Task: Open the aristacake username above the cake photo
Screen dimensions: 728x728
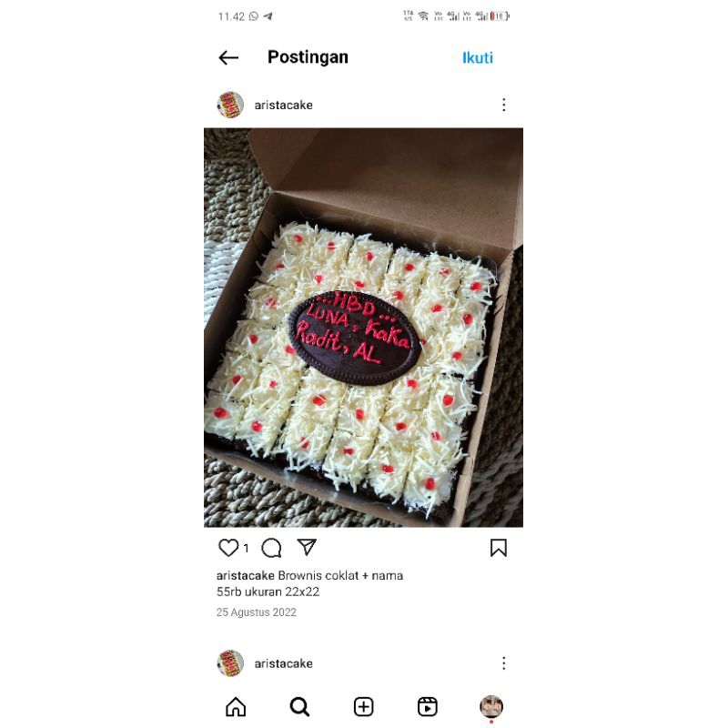Action: click(x=283, y=106)
